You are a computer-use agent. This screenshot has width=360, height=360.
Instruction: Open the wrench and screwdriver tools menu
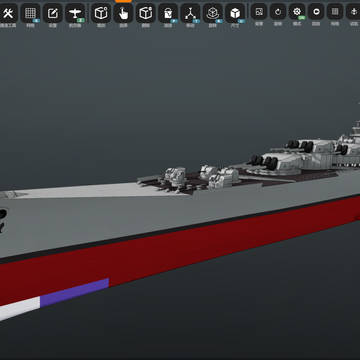pyautogui.click(x=8, y=13)
